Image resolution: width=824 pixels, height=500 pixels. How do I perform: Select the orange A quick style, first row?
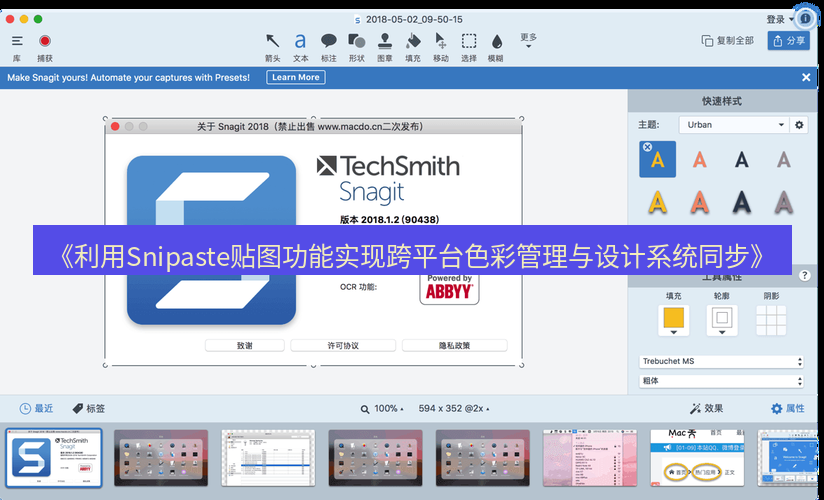tap(699, 159)
